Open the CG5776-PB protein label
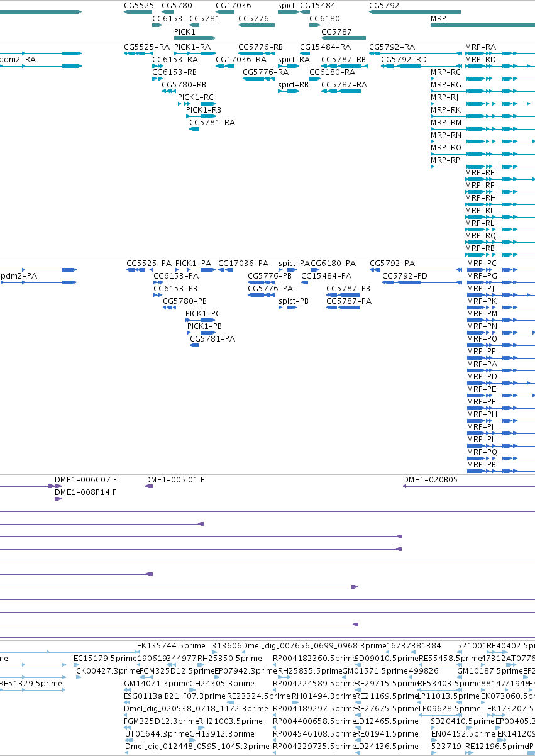The image size is (535, 756). [270, 276]
